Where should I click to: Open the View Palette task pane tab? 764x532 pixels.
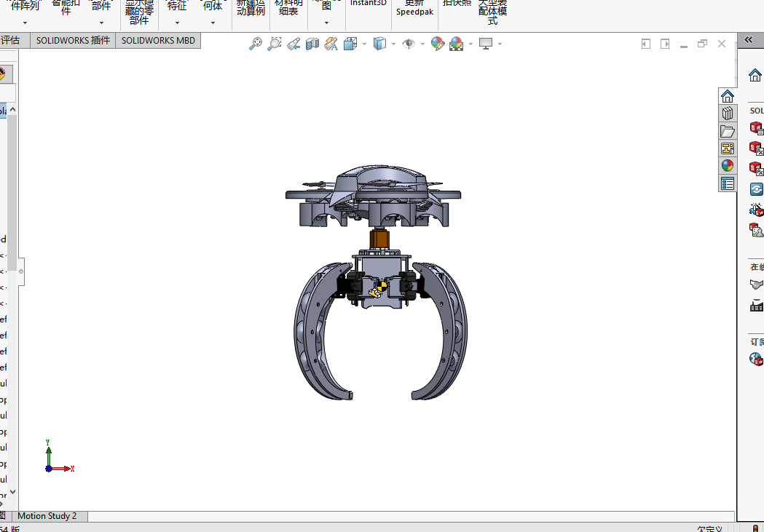pos(728,148)
